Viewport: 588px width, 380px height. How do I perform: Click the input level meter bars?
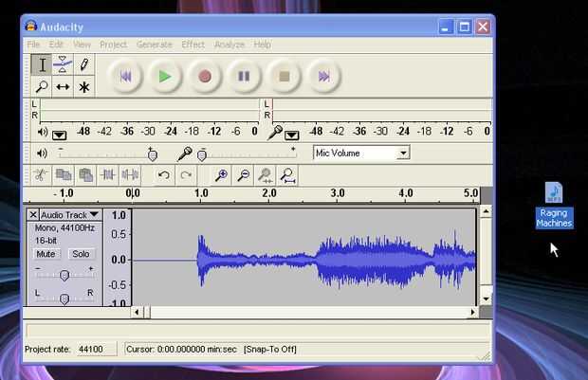[382, 110]
